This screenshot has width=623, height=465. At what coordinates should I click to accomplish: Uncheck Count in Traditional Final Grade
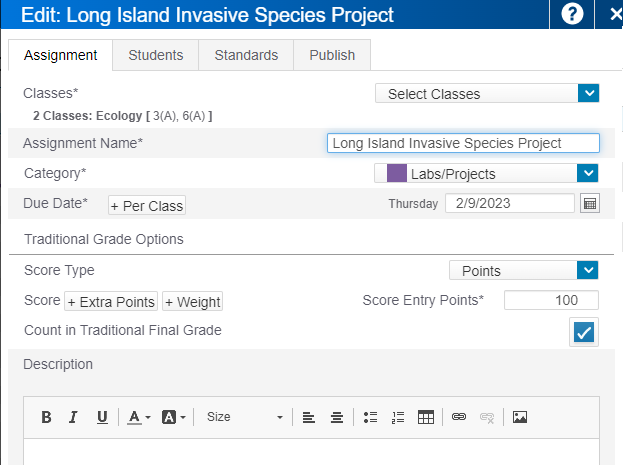(x=584, y=332)
